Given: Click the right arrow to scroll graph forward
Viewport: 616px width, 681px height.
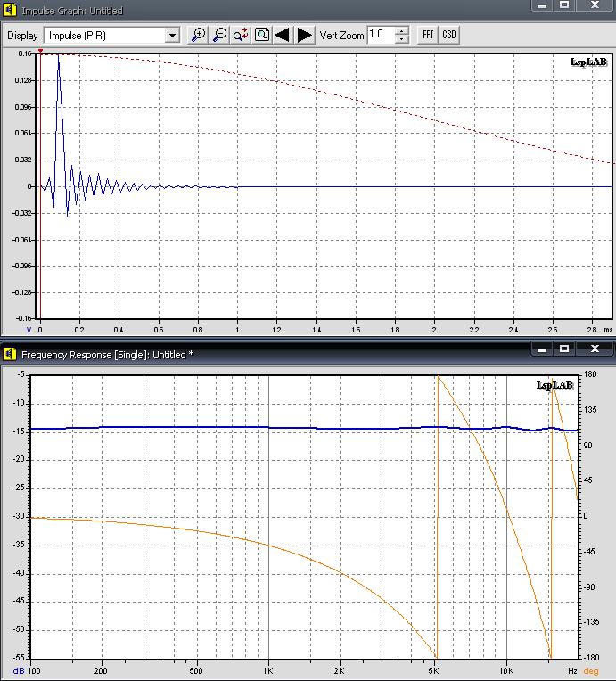Looking at the screenshot, I should pos(305,35).
